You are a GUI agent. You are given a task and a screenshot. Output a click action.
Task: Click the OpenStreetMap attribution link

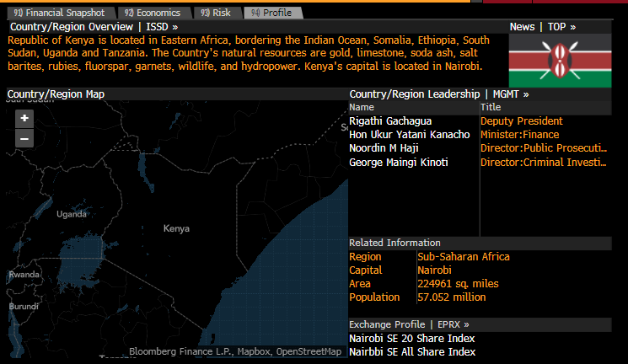[309, 351]
